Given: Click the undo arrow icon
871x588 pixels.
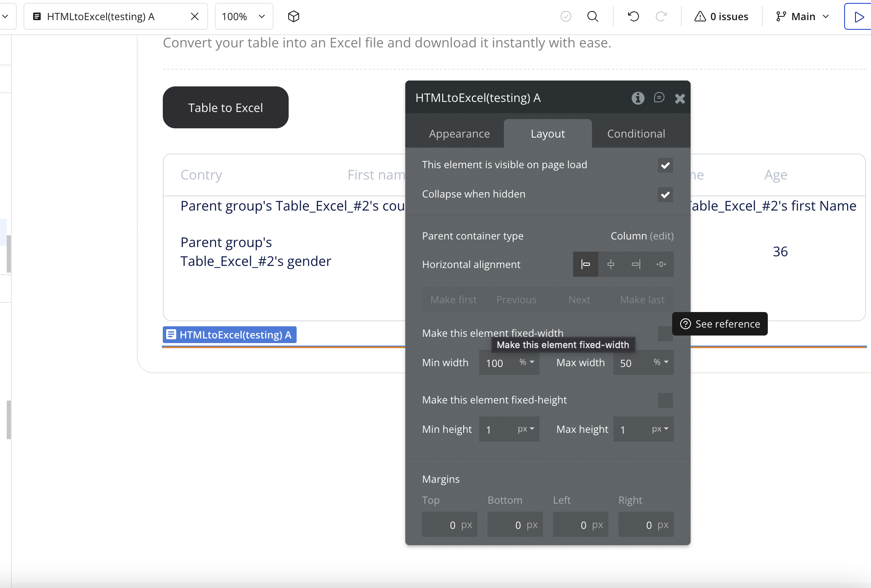Looking at the screenshot, I should click(x=634, y=16).
